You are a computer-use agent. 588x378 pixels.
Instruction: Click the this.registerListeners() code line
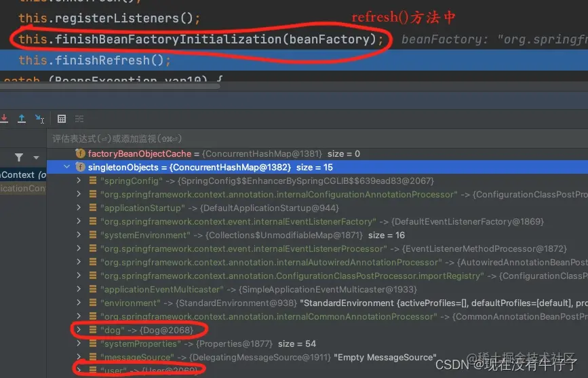109,18
